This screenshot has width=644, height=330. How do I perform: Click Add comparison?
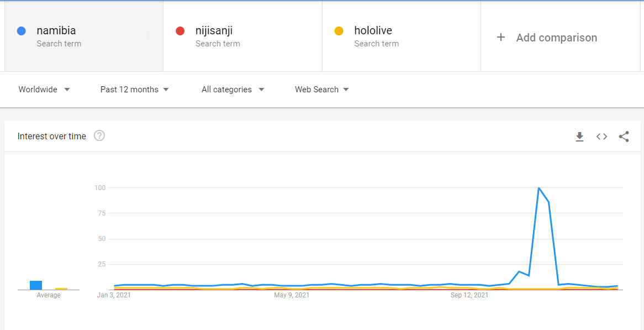(557, 38)
